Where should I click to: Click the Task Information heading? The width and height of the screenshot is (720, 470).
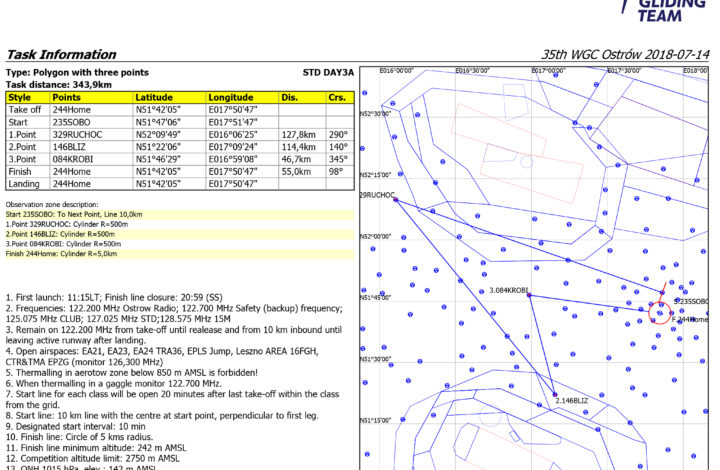tap(60, 54)
